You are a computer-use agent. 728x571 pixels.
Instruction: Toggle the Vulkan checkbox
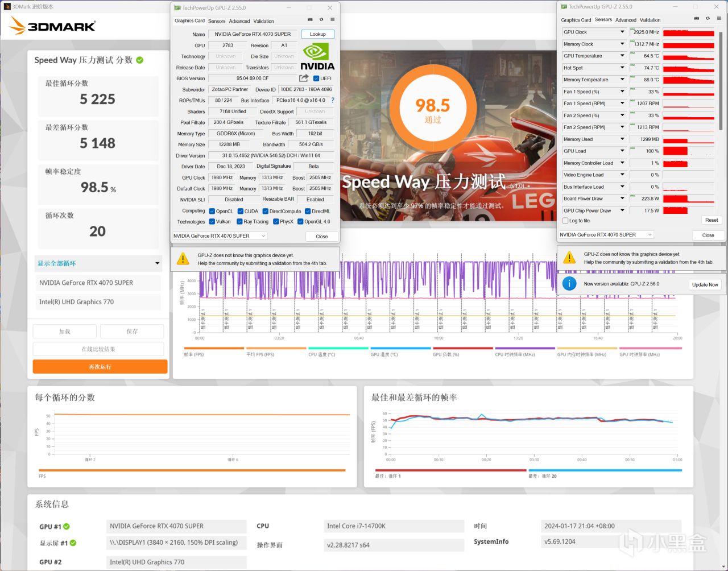(212, 222)
